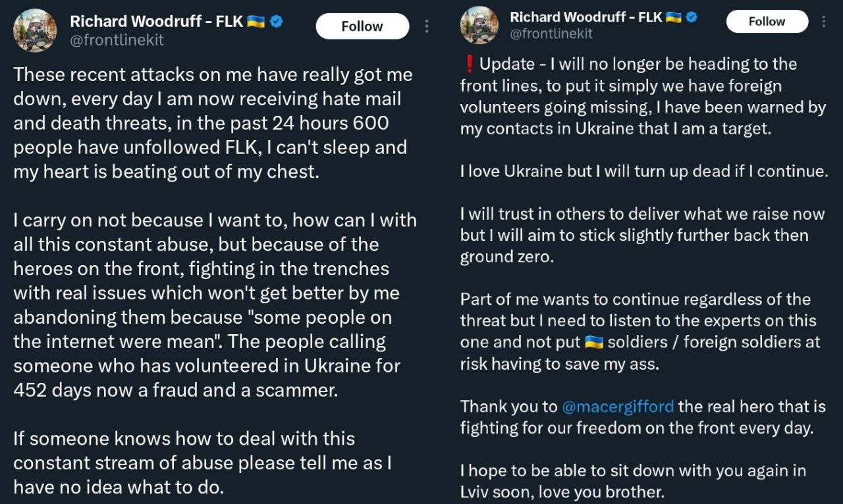The height and width of the screenshot is (504, 843).
Task: Open the @macergifford mention link
Action: coord(617,407)
